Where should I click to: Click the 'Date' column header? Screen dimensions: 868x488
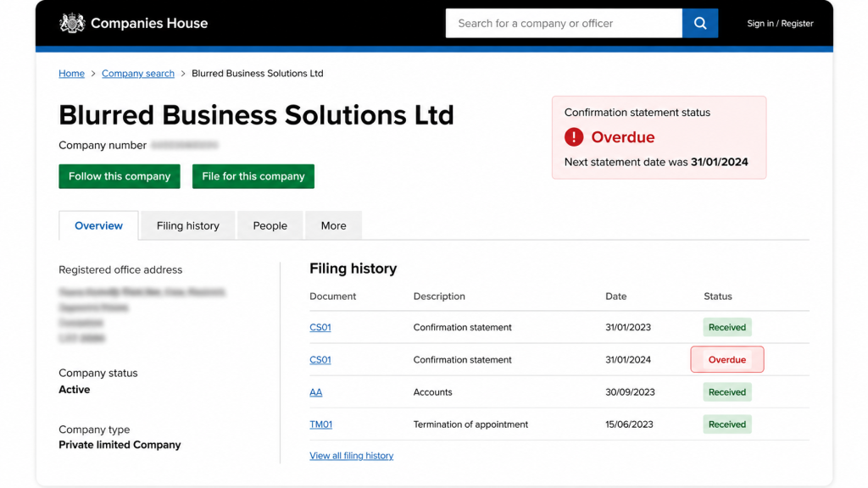click(615, 296)
